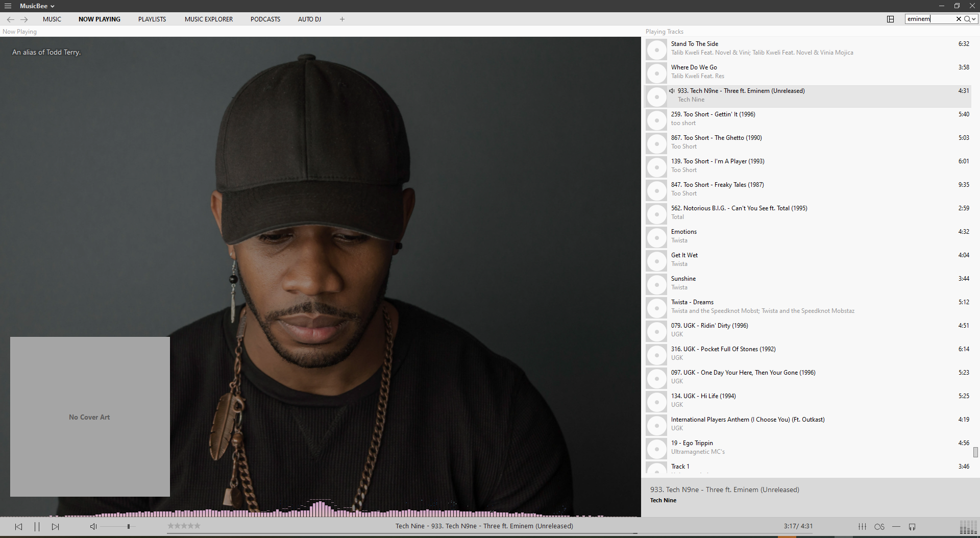Expand the search options dropdown arrow
The width and height of the screenshot is (980, 538).
click(x=974, y=19)
